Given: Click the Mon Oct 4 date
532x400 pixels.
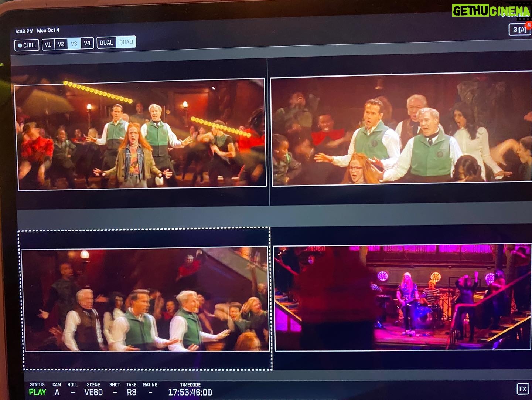Looking at the screenshot, I should (48, 30).
